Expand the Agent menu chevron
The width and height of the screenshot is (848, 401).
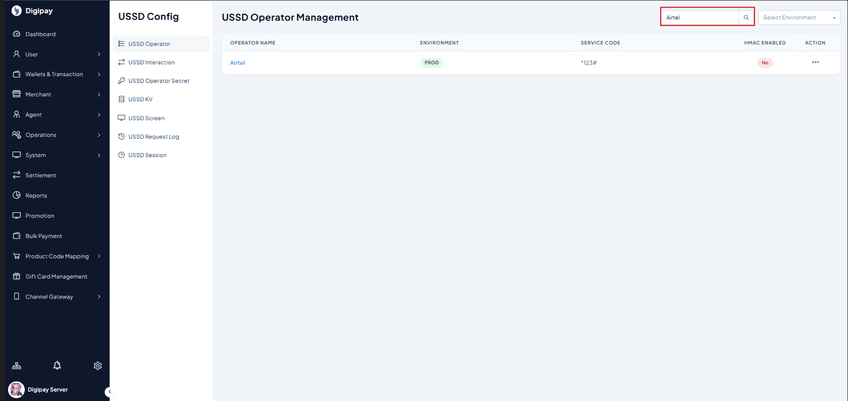point(99,115)
